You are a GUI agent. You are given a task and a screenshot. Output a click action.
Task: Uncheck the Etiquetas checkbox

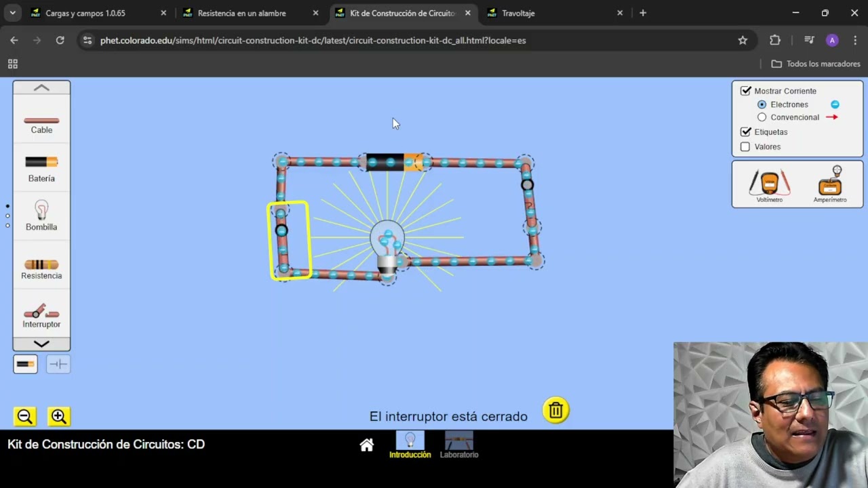pos(746,131)
